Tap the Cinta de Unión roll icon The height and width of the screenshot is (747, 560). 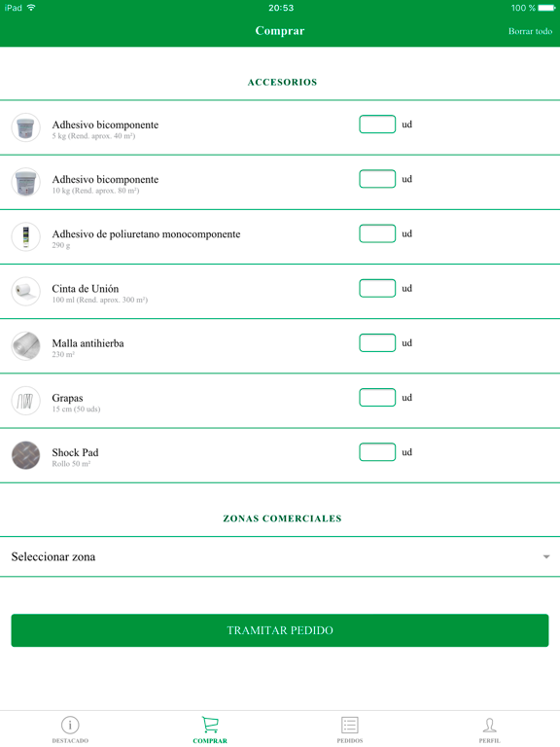click(25, 291)
